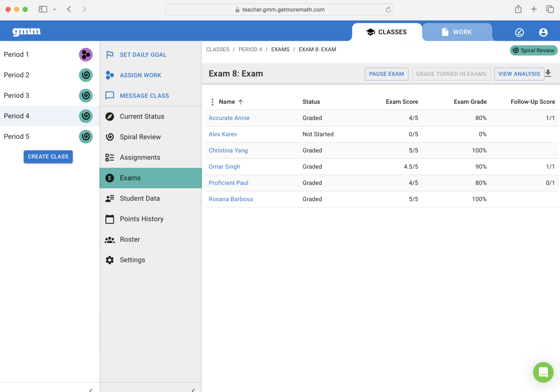Click the Roster people icon
This screenshot has width=560, height=392.
[x=109, y=239]
